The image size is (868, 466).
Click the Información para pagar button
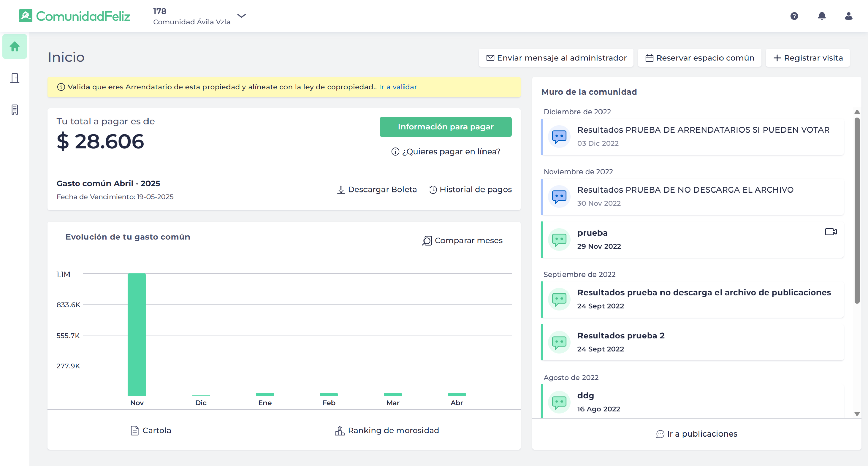(x=445, y=127)
